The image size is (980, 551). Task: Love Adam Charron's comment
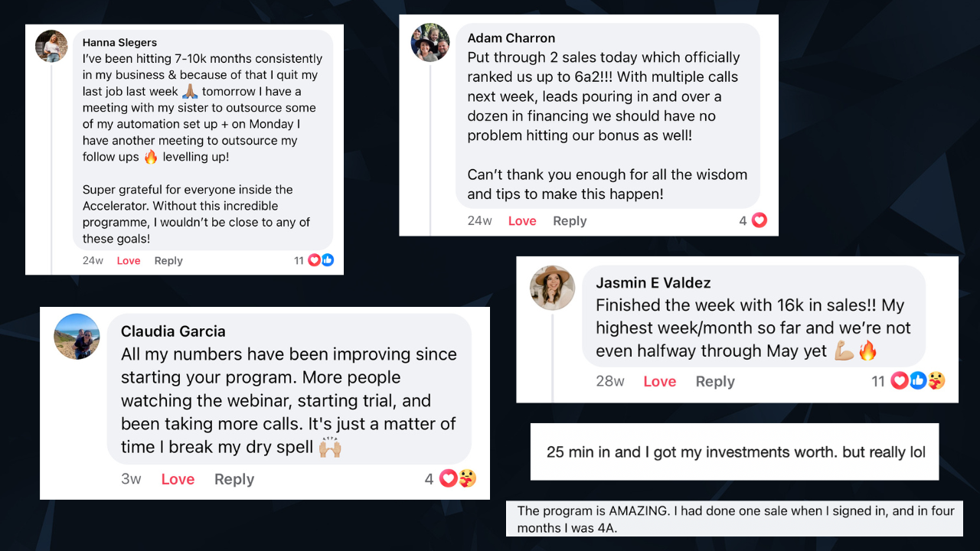coord(522,221)
